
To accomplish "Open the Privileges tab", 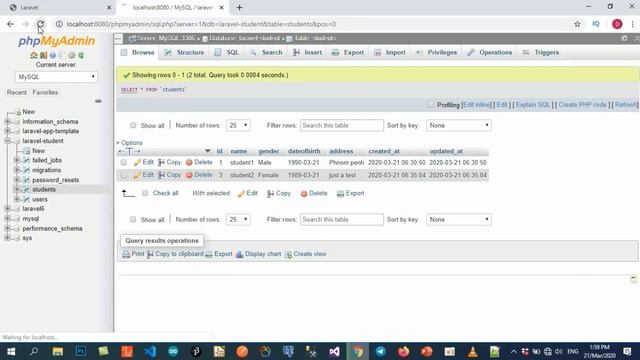I will click(437, 52).
